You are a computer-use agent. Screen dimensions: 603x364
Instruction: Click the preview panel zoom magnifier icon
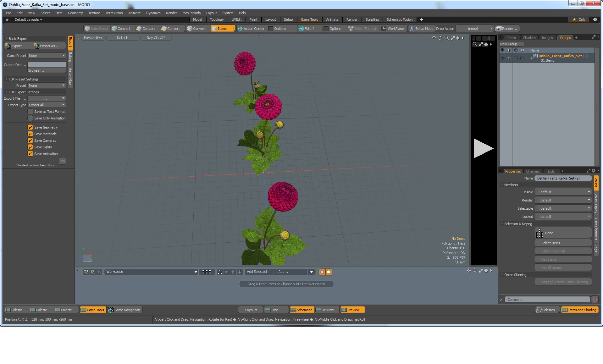pyautogui.click(x=475, y=44)
